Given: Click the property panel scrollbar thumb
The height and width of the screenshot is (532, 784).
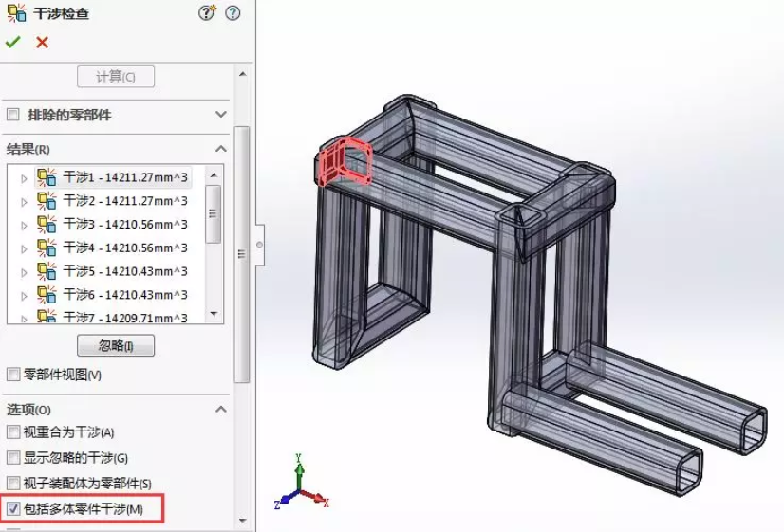Looking at the screenshot, I should [x=242, y=254].
